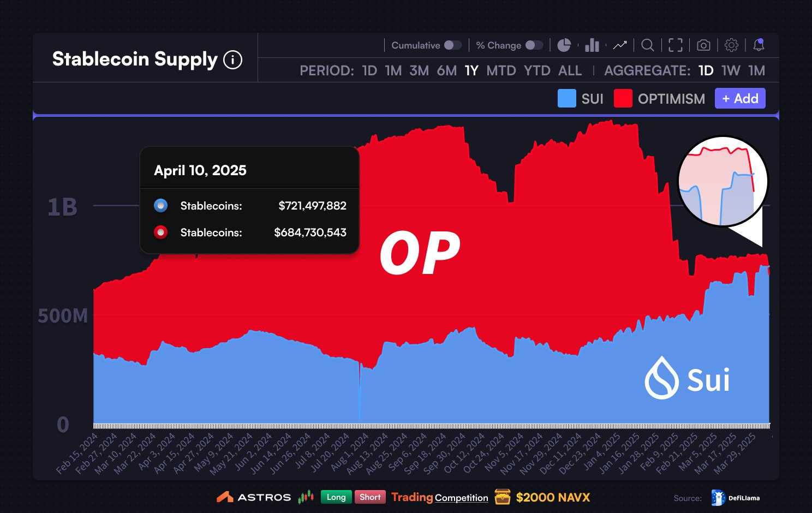Set PERIOD to 1M
The height and width of the screenshot is (513, 812).
tap(393, 71)
